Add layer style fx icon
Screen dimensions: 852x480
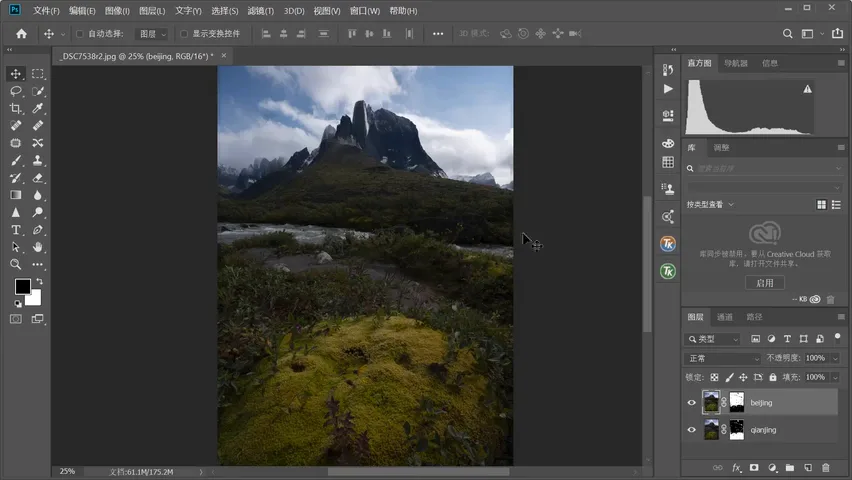click(x=736, y=467)
